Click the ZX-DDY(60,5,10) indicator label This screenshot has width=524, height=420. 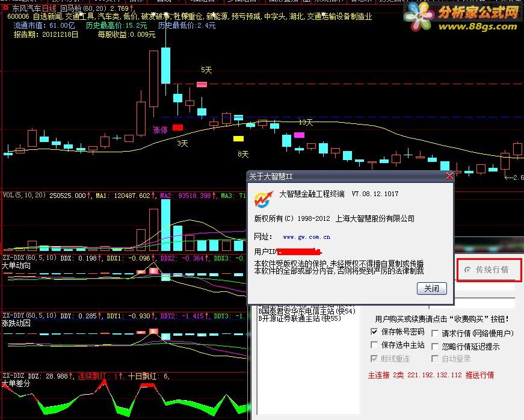(x=29, y=315)
